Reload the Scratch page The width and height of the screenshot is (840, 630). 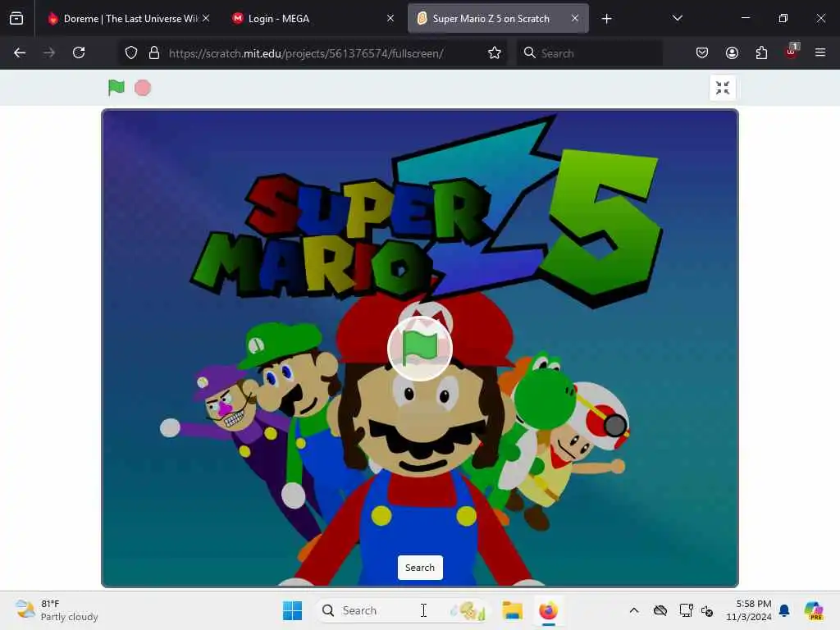coord(79,52)
